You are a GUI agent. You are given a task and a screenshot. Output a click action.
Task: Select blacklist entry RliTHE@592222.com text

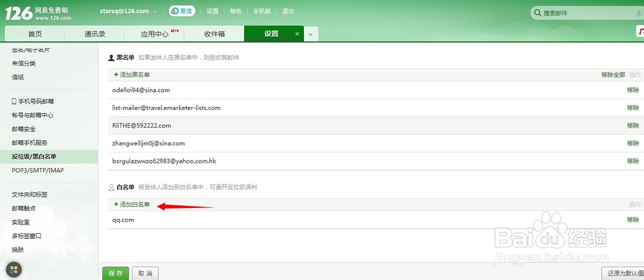point(141,126)
